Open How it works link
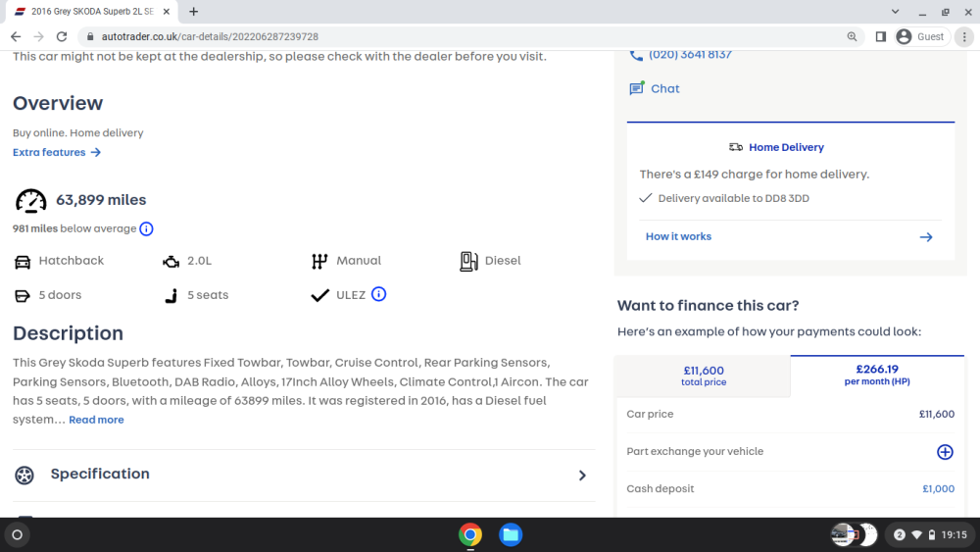Image resolution: width=980 pixels, height=552 pixels. (678, 237)
